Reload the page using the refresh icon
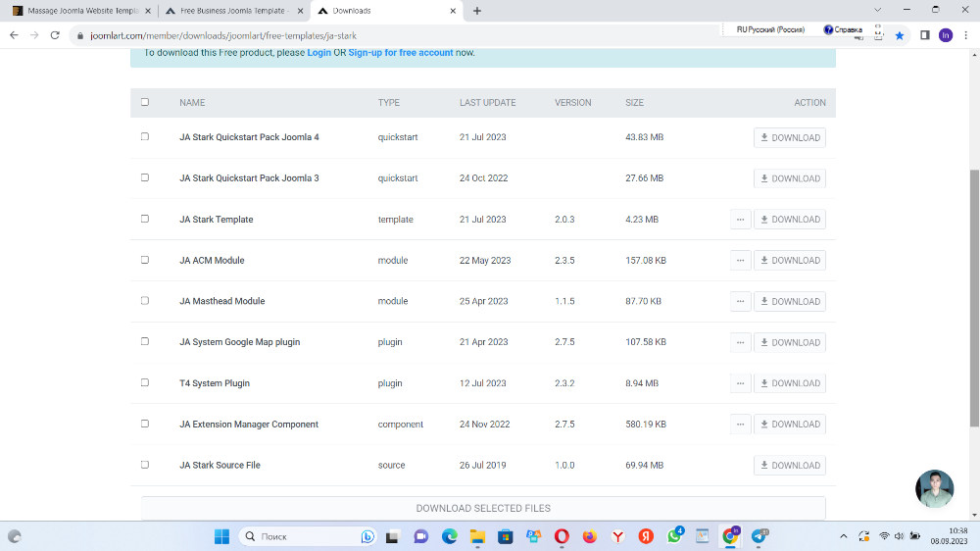 (56, 35)
